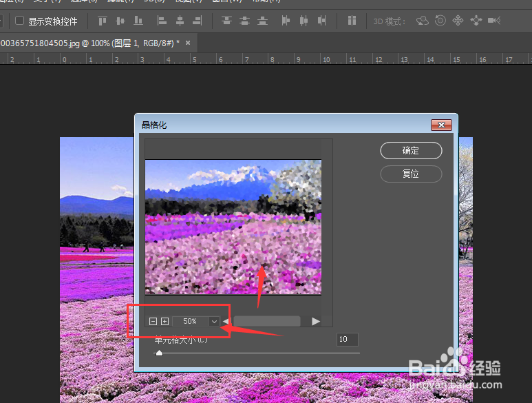This screenshot has height=403, width=532.
Task: Click the Distribute Top Edges icon
Action: [226, 21]
